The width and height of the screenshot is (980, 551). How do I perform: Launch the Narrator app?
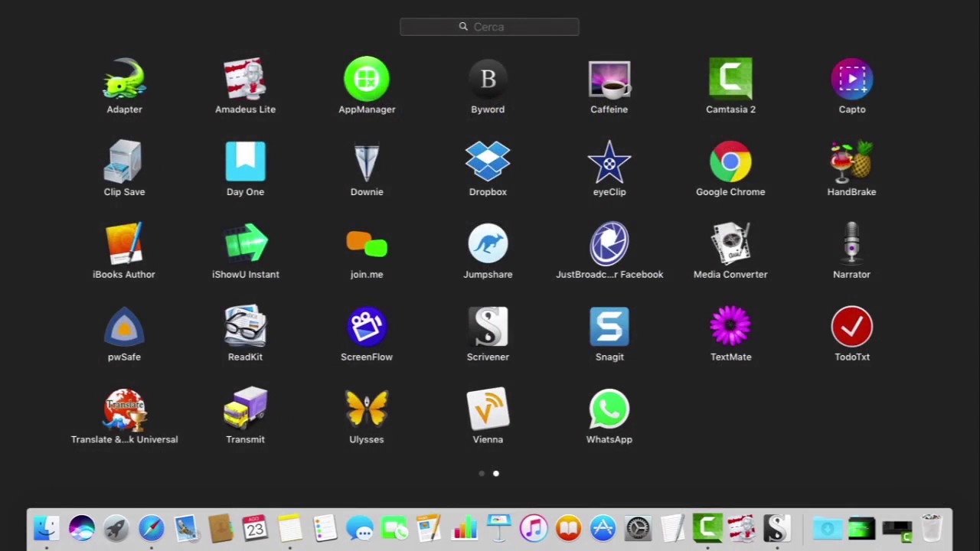[852, 244]
